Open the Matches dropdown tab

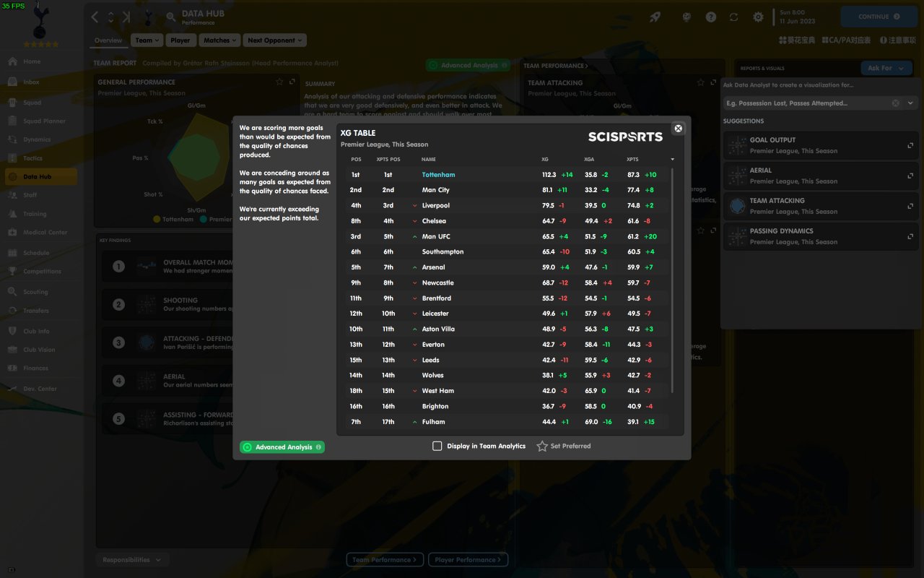click(219, 40)
